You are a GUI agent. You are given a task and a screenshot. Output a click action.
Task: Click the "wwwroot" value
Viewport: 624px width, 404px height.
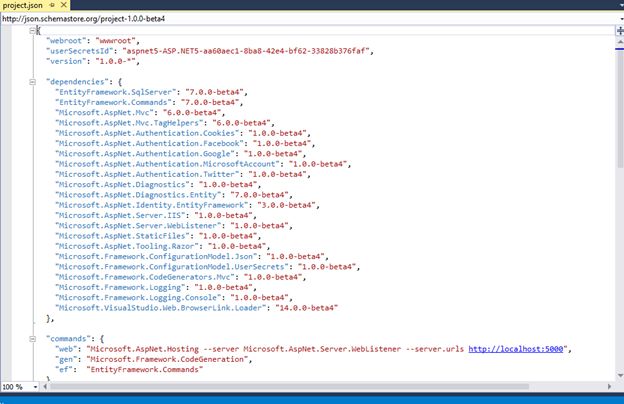[x=115, y=41]
